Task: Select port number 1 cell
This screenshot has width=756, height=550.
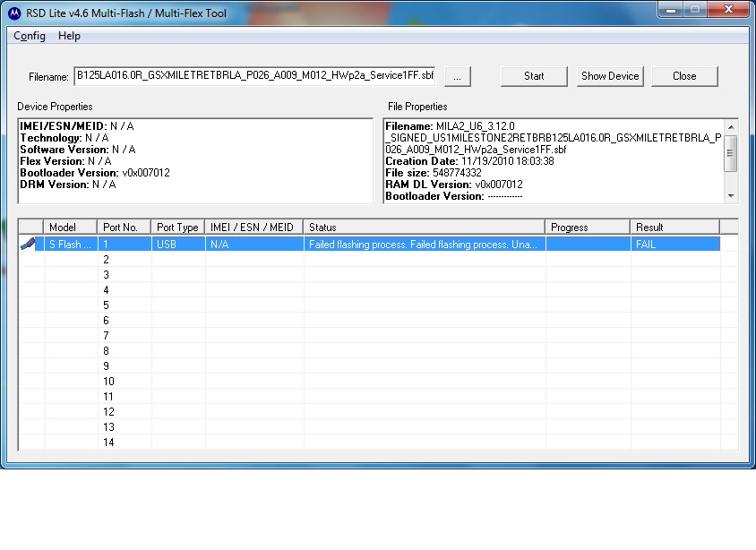Action: click(125, 245)
